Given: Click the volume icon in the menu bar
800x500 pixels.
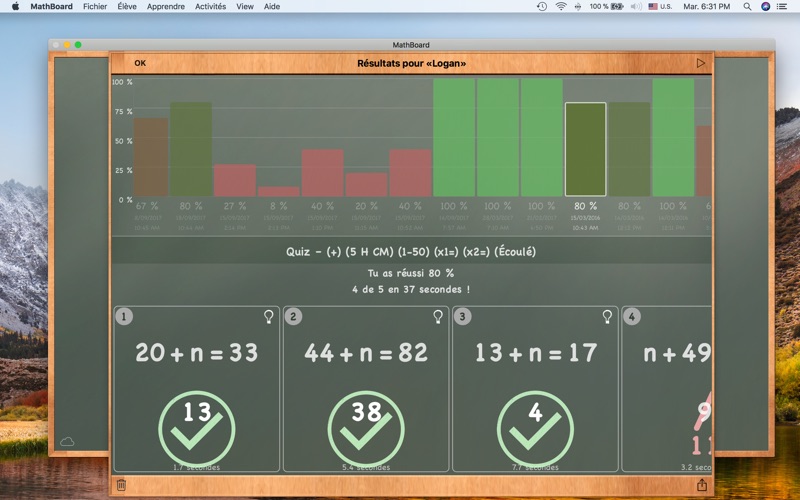Looking at the screenshot, I should click(x=636, y=6).
